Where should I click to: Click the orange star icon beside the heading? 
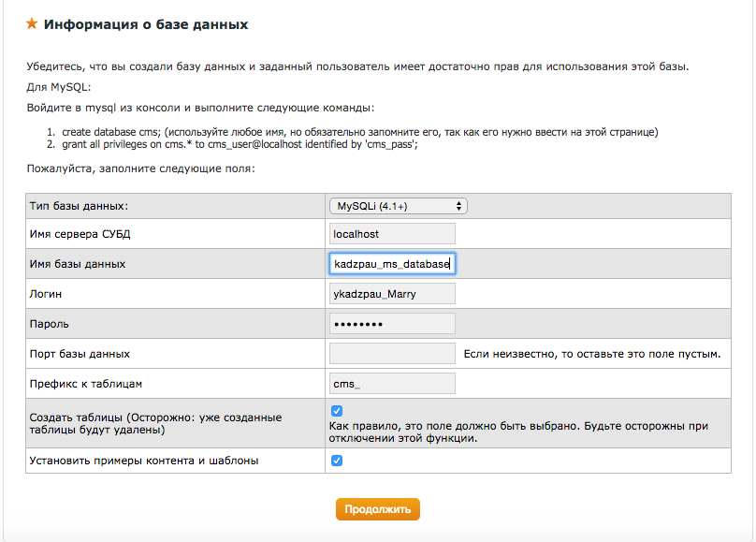[x=33, y=24]
